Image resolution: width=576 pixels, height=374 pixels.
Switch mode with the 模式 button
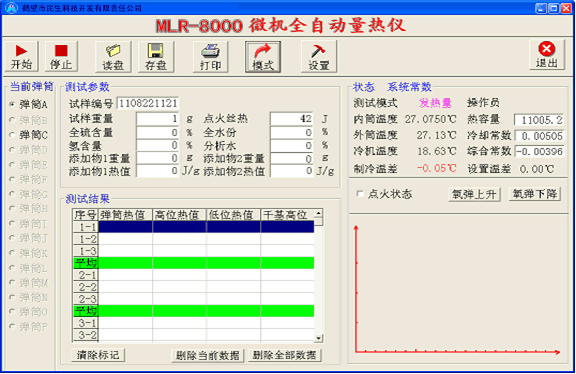(263, 56)
